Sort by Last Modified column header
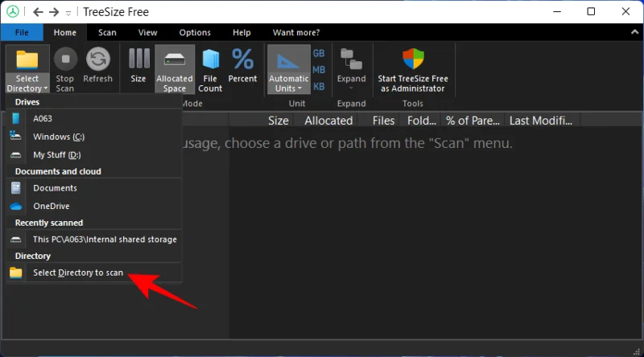The height and width of the screenshot is (357, 644). [542, 121]
